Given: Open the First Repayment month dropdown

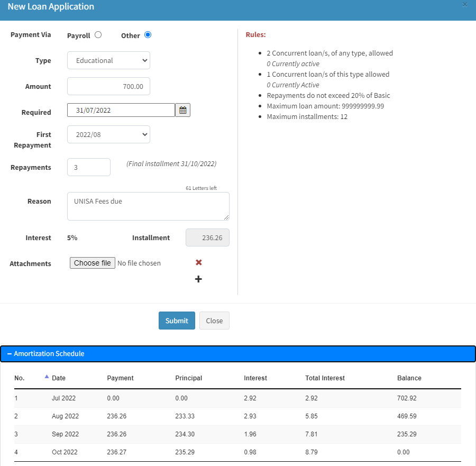Looking at the screenshot, I should [x=108, y=134].
